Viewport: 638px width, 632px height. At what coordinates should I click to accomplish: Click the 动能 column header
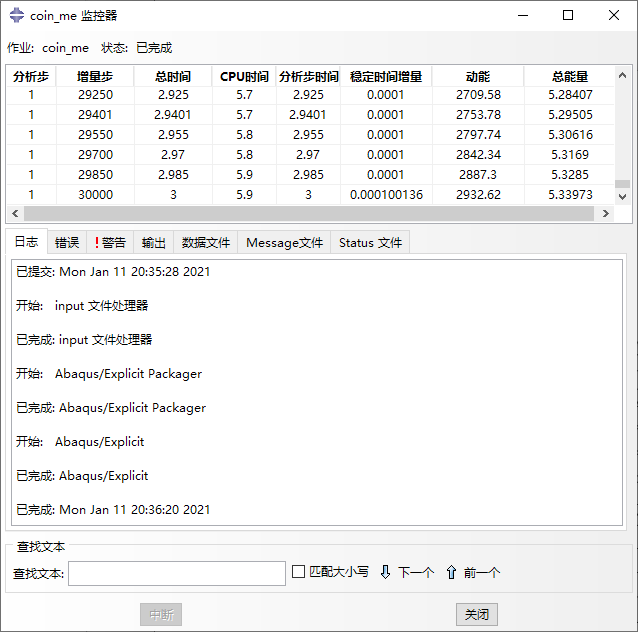click(x=478, y=77)
